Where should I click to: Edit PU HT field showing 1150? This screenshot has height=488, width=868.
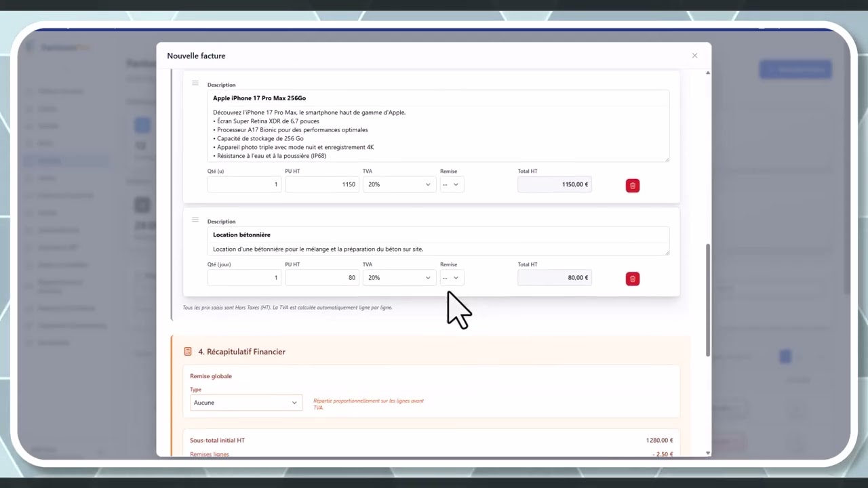click(322, 184)
